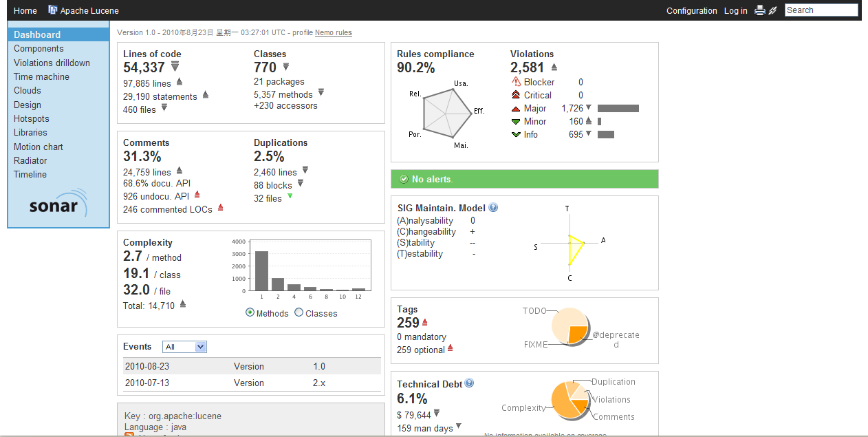The width and height of the screenshot is (868, 437).
Task: Click the permalink chain icon
Action: point(772,10)
